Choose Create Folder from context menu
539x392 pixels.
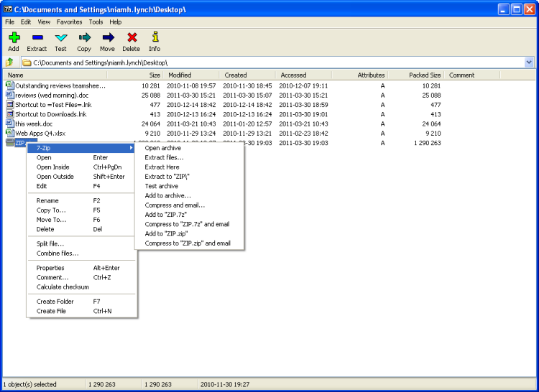point(55,302)
